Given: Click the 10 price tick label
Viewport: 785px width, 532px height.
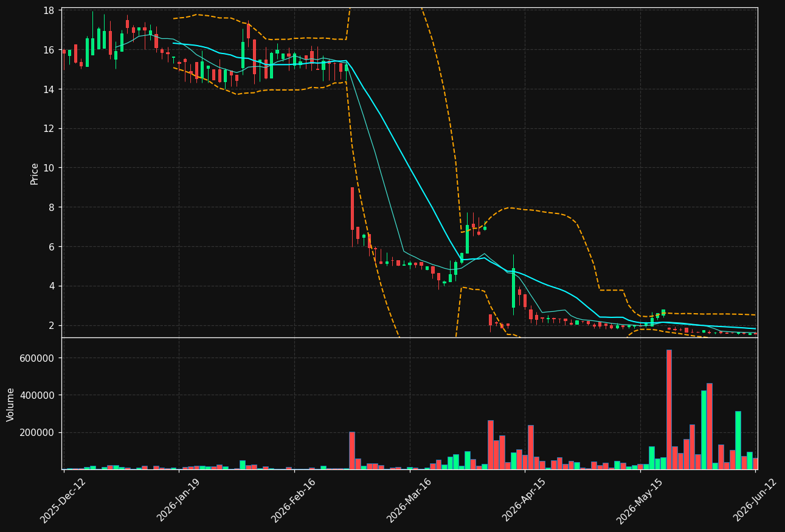Looking at the screenshot, I should 49,168.
